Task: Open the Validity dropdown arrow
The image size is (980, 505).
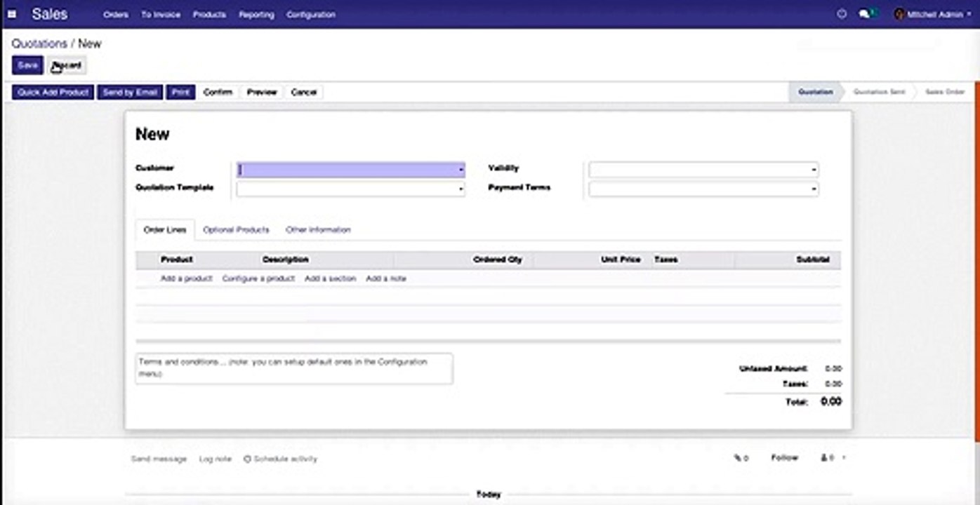Action: click(814, 170)
